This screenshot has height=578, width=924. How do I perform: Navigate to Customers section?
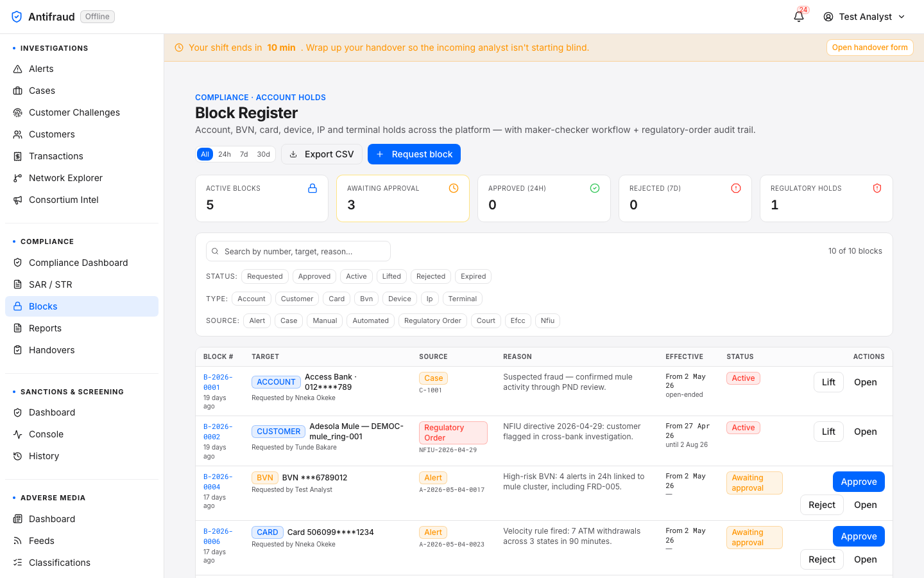coord(81,134)
